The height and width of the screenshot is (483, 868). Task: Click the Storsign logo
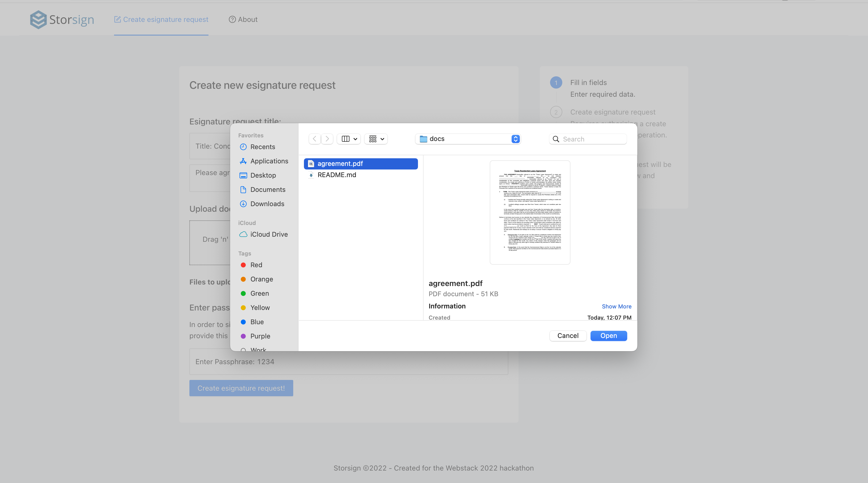coord(62,20)
